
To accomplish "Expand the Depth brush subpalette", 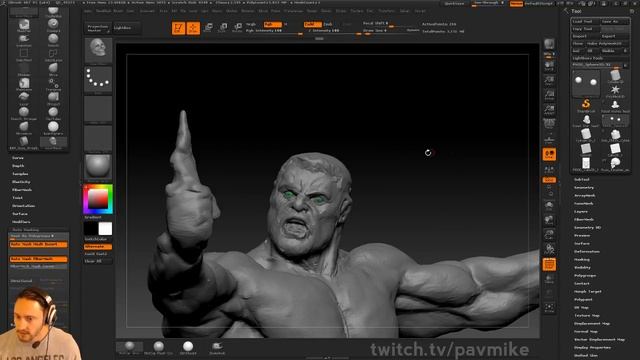I will (x=18, y=166).
